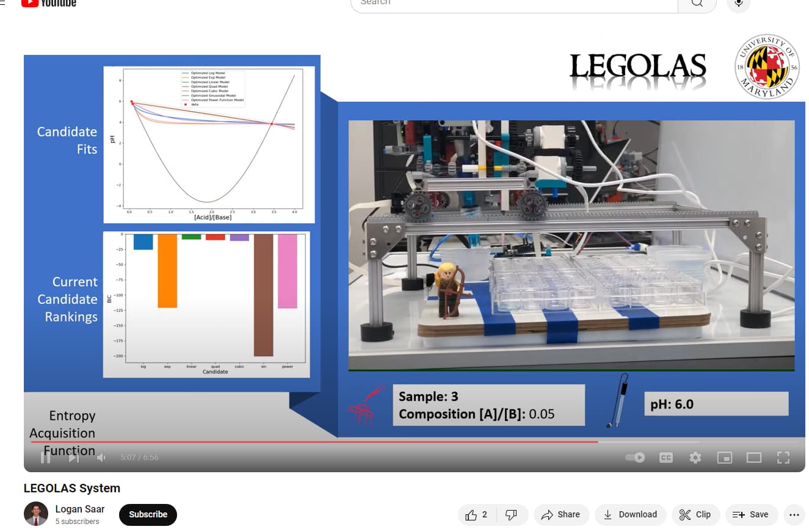809x532 pixels.
Task: Skip to the next video
Action: coord(74,458)
